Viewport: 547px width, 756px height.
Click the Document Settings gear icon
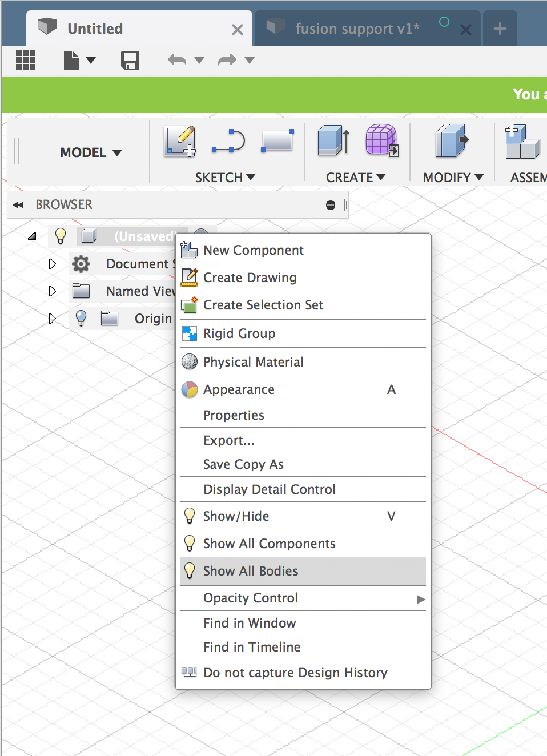(x=81, y=264)
